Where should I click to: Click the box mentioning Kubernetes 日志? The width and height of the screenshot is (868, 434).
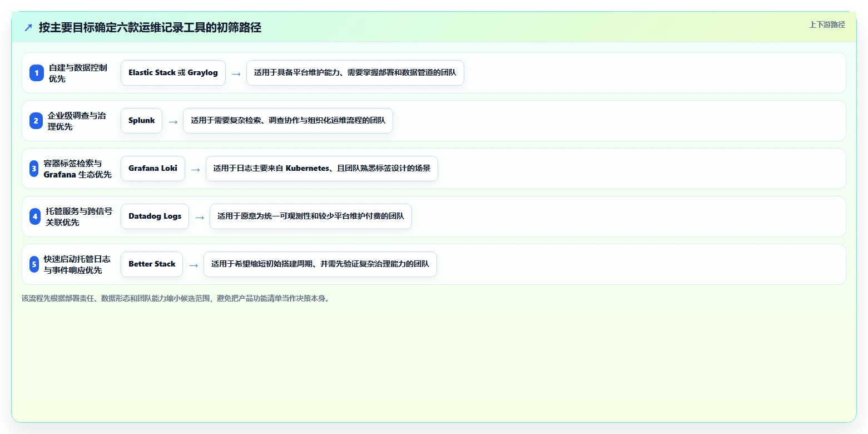pyautogui.click(x=322, y=169)
